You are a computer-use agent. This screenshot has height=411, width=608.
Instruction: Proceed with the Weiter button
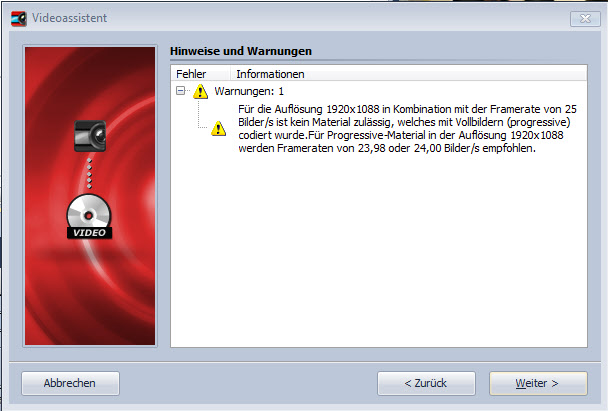pos(537,383)
